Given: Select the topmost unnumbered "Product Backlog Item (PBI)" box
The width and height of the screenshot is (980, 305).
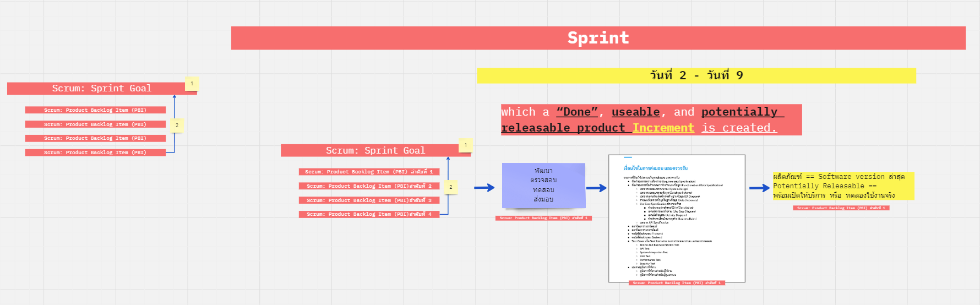Looking at the screenshot, I should [95, 110].
